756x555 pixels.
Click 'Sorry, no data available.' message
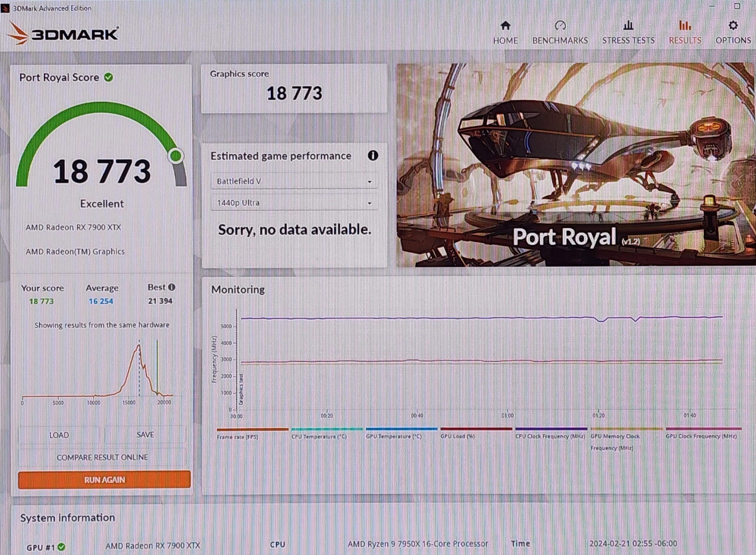(x=294, y=230)
